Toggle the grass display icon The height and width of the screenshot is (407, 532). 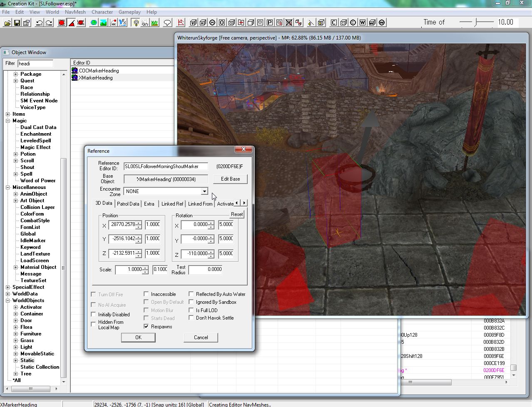pyautogui.click(x=155, y=22)
